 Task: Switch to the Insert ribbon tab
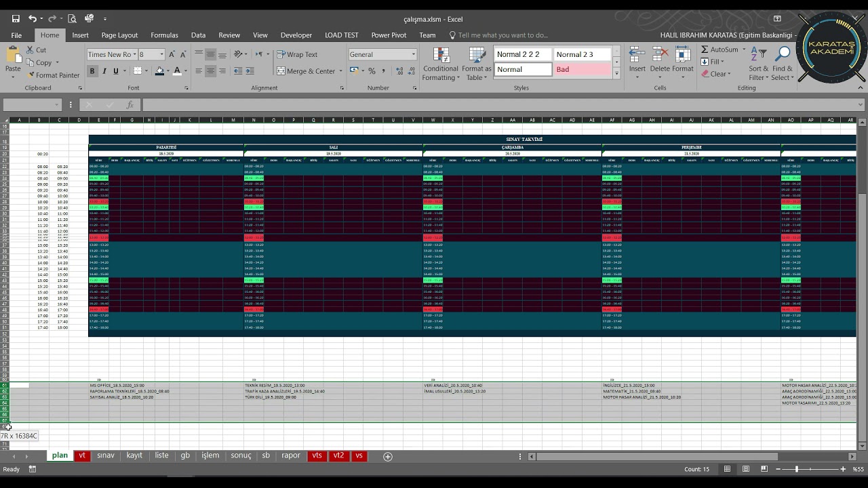[80, 35]
